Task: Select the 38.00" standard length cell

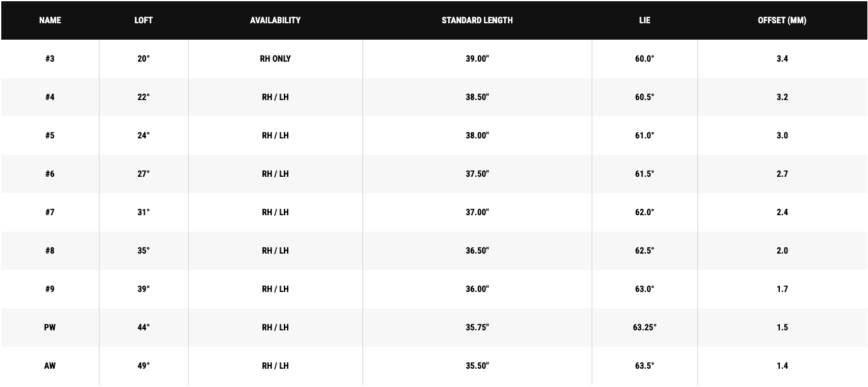Action: pyautogui.click(x=477, y=135)
